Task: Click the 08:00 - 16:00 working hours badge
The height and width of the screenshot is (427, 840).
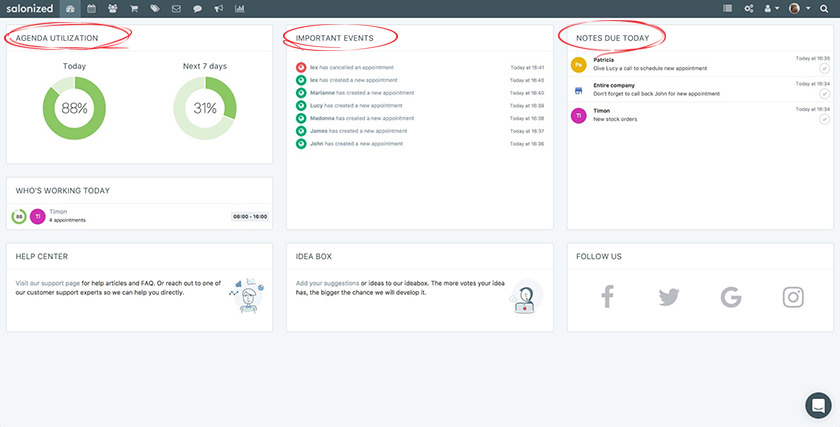Action: [250, 216]
